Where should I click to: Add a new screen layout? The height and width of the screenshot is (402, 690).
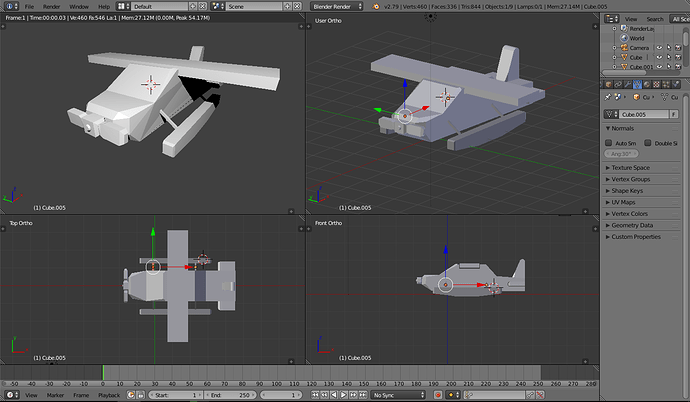193,6
